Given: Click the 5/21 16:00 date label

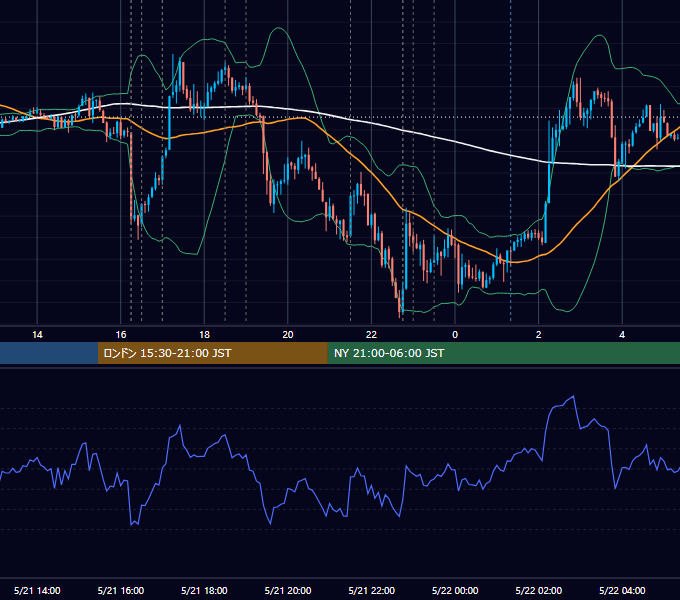Looking at the screenshot, I should pyautogui.click(x=121, y=590).
